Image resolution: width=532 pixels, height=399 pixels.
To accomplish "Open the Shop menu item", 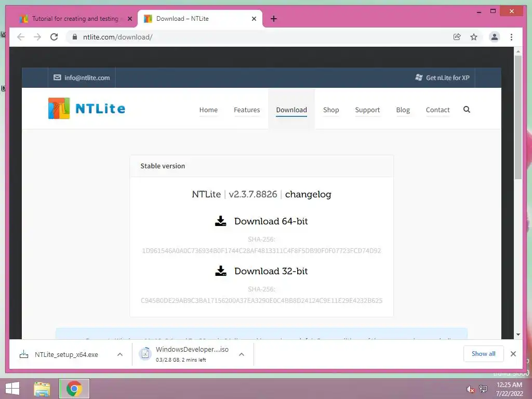I will [331, 110].
